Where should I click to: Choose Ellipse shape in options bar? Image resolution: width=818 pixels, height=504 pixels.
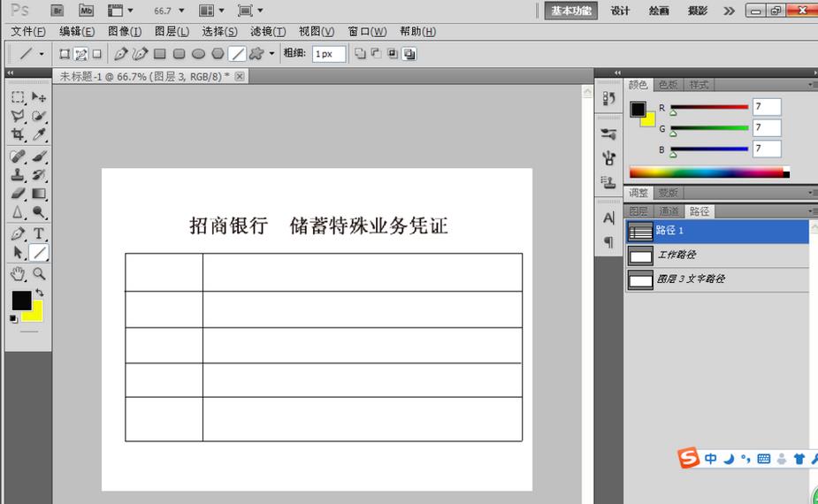(x=198, y=54)
